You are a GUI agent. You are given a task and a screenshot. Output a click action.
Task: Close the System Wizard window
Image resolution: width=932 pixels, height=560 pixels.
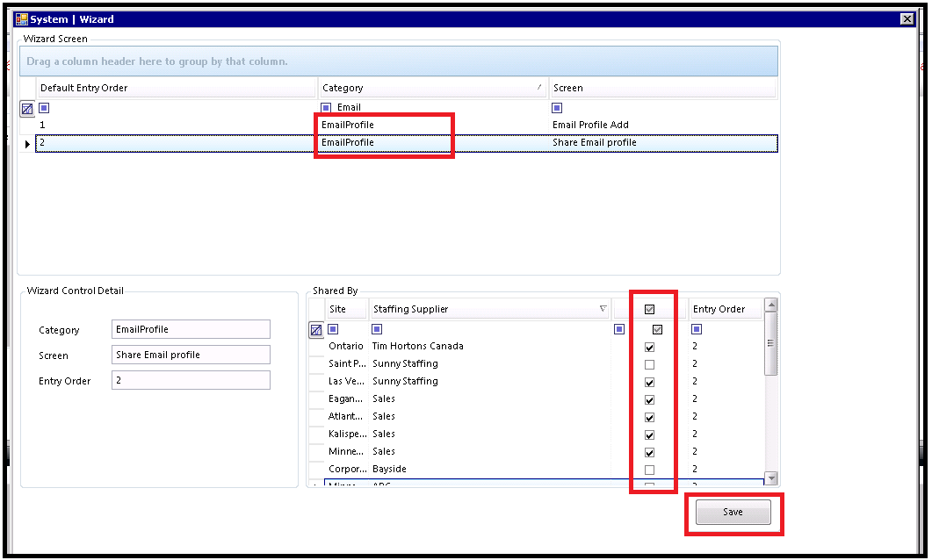[907, 19]
